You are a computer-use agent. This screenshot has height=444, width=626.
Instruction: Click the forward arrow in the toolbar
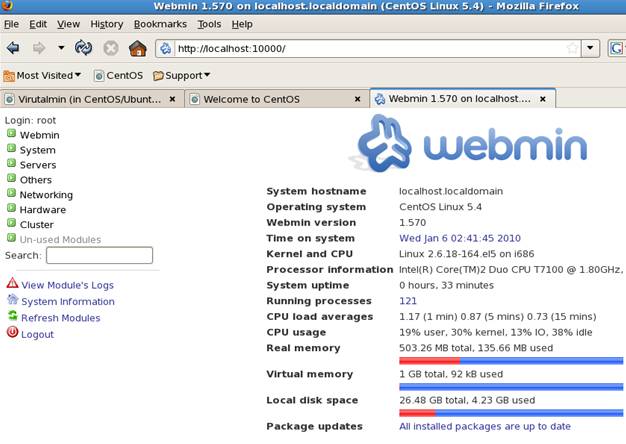coord(39,48)
